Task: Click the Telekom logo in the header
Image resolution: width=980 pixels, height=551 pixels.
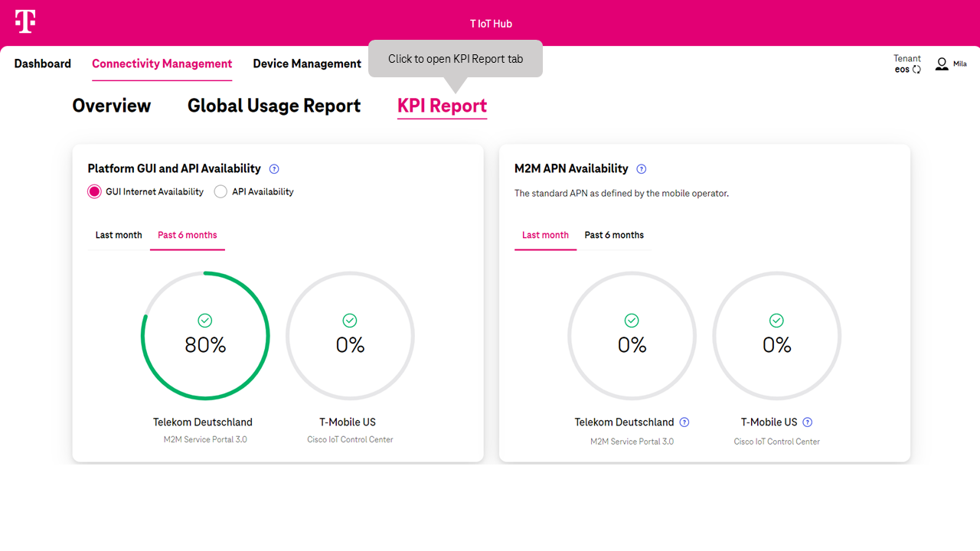Action: click(24, 23)
